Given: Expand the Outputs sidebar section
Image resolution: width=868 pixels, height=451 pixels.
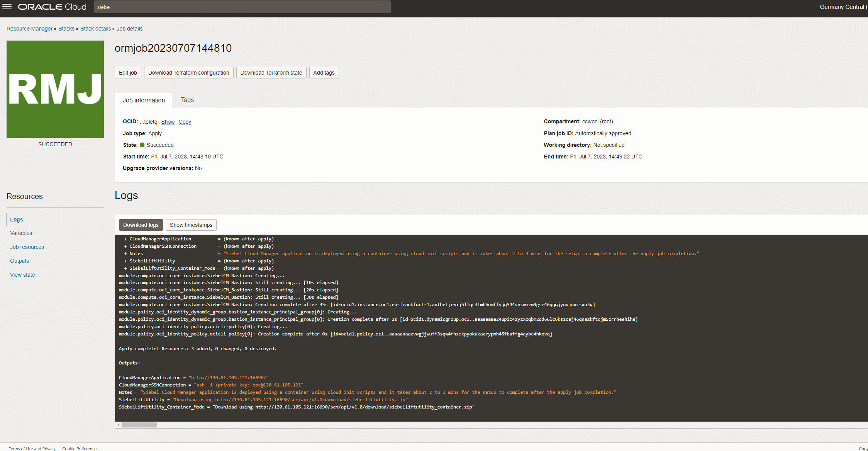Looking at the screenshot, I should (19, 261).
